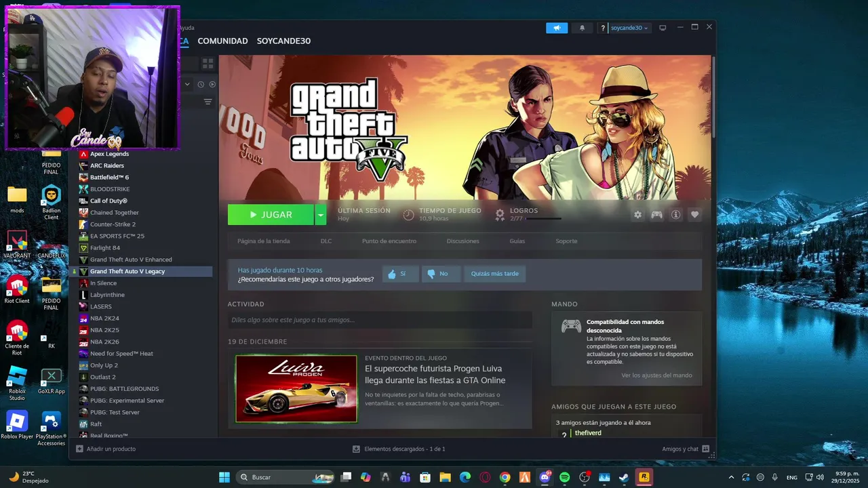This screenshot has height=488, width=868.
Task: Show game info icon
Action: (675, 215)
